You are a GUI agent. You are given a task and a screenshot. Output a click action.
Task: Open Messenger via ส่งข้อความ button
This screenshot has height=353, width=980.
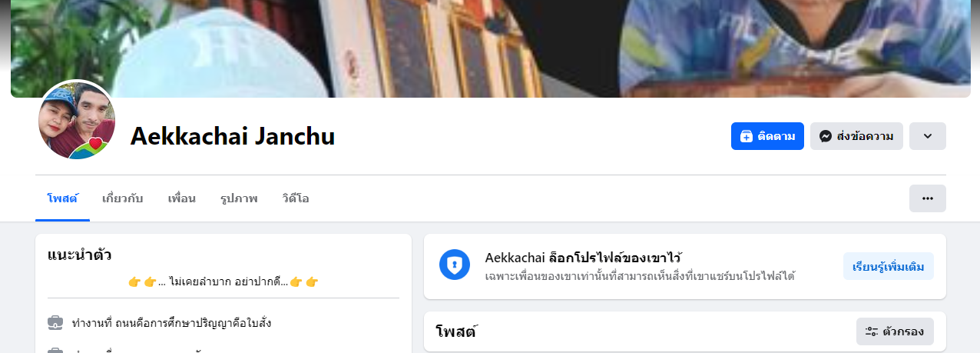pos(856,136)
